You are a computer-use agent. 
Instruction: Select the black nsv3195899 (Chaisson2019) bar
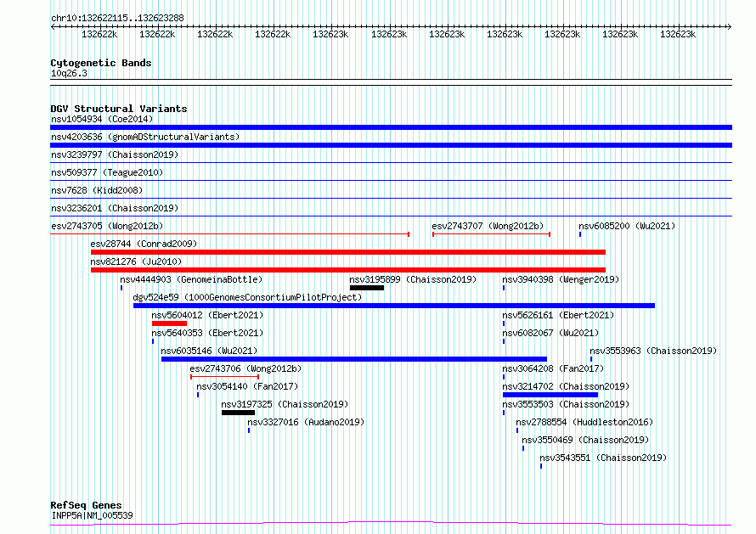pyautogui.click(x=367, y=288)
